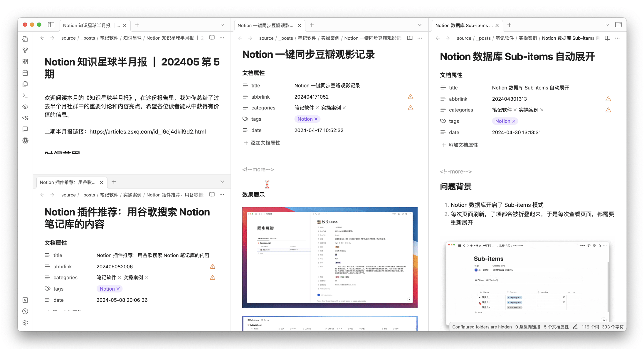This screenshot has width=644, height=349.
Task: Open more options in Sub-items pane
Action: tap(618, 38)
